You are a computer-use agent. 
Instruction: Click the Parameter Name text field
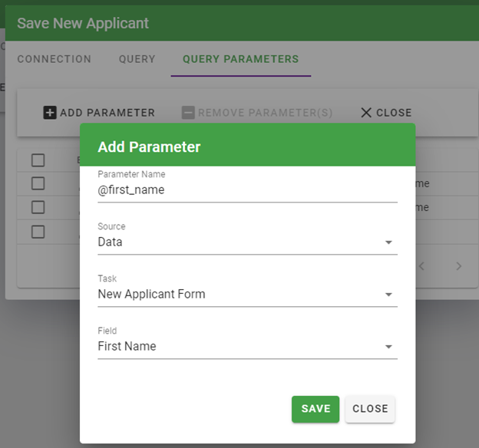coord(246,190)
